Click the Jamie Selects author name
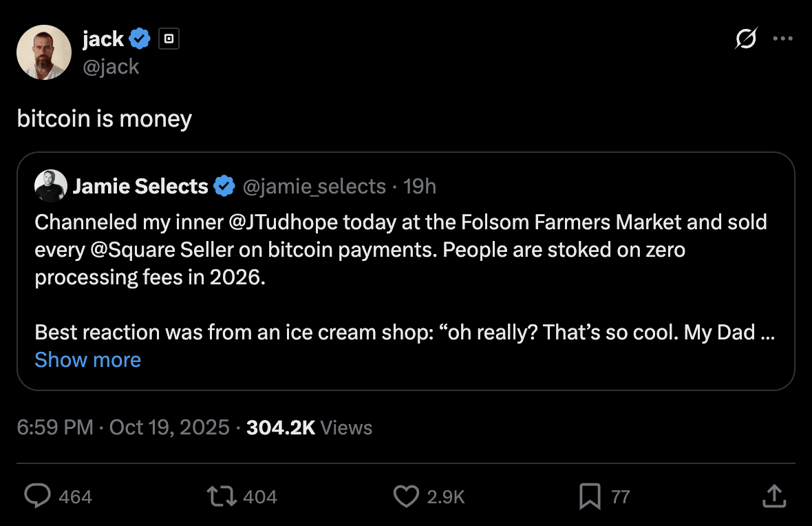Image resolution: width=812 pixels, height=526 pixels. click(140, 187)
